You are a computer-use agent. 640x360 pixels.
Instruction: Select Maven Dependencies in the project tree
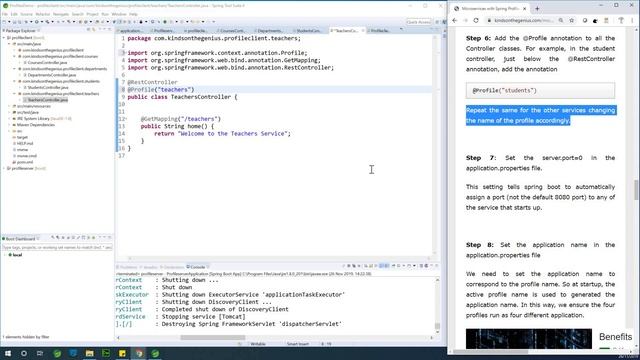tap(36, 125)
